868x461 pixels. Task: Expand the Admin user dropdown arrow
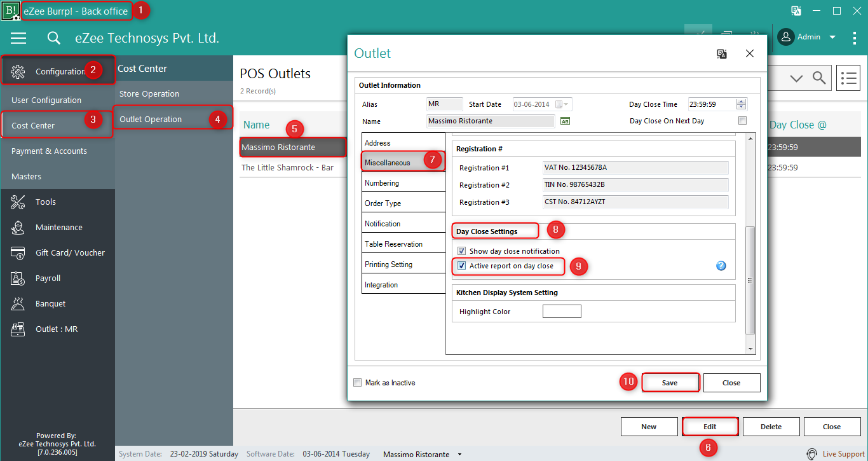click(x=832, y=37)
